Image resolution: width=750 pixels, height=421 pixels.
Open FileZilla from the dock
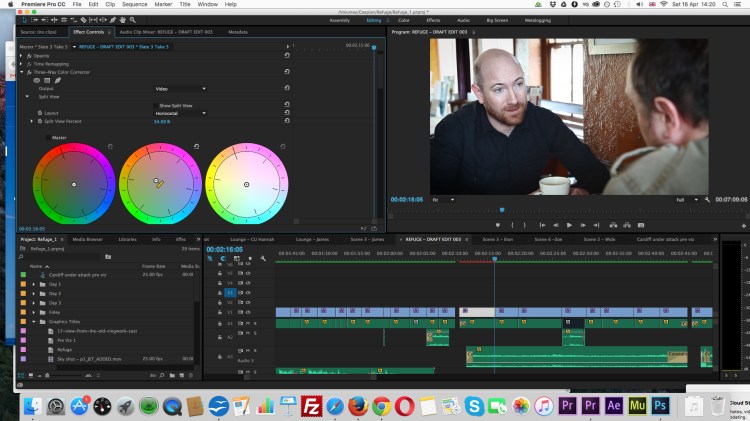coord(310,405)
